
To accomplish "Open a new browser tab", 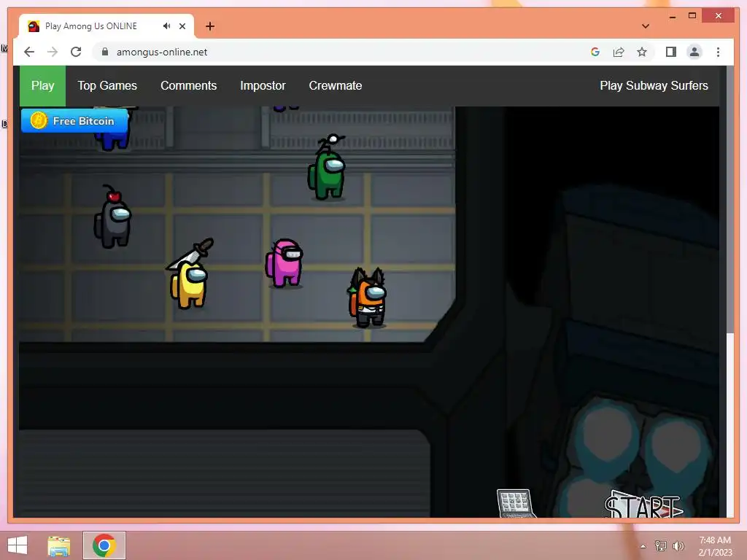I will 210,26.
